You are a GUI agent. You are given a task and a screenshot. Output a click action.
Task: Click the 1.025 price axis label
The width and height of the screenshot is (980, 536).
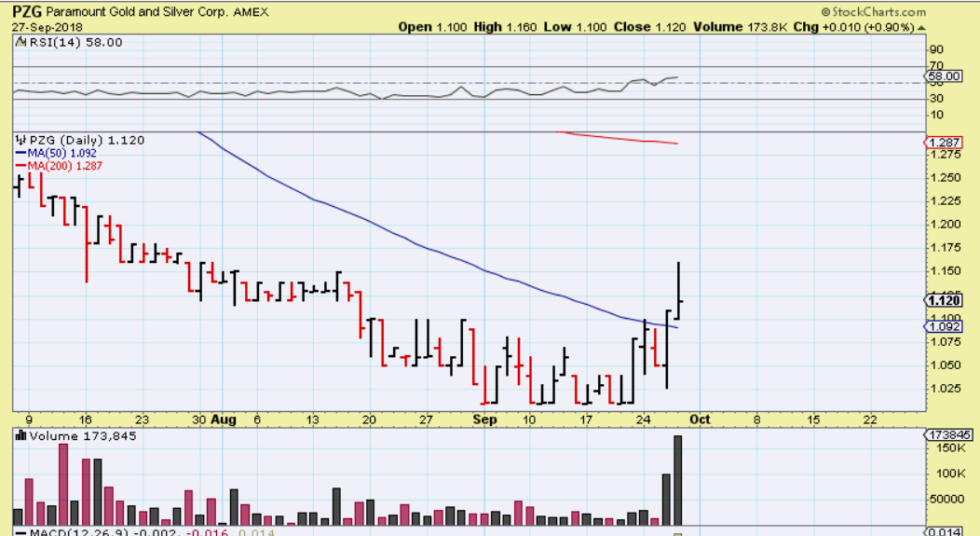click(x=945, y=389)
